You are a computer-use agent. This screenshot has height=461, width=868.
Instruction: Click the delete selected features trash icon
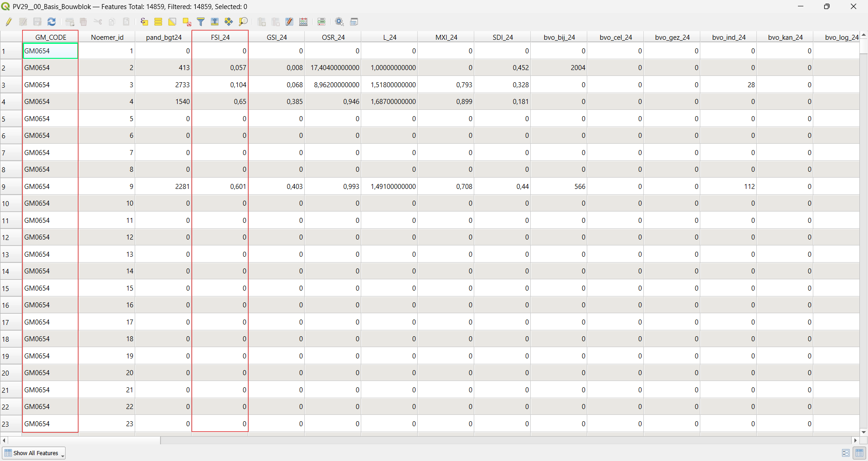tap(84, 22)
